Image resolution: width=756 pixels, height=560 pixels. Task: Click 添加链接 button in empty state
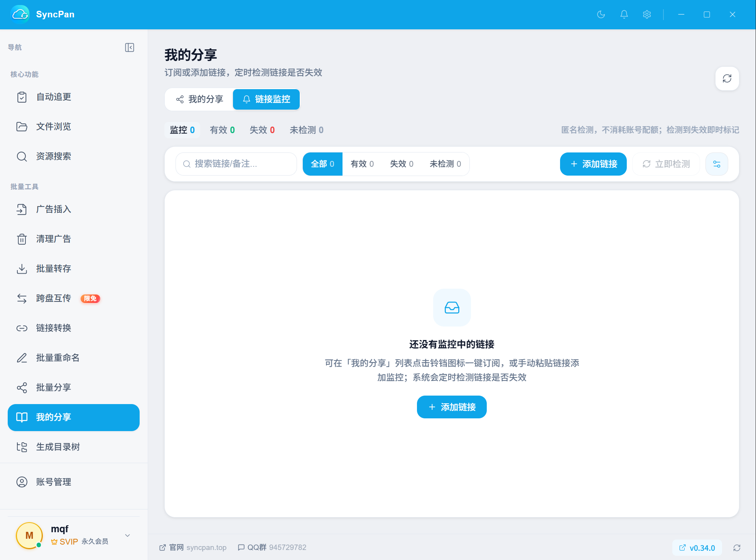[x=452, y=407]
